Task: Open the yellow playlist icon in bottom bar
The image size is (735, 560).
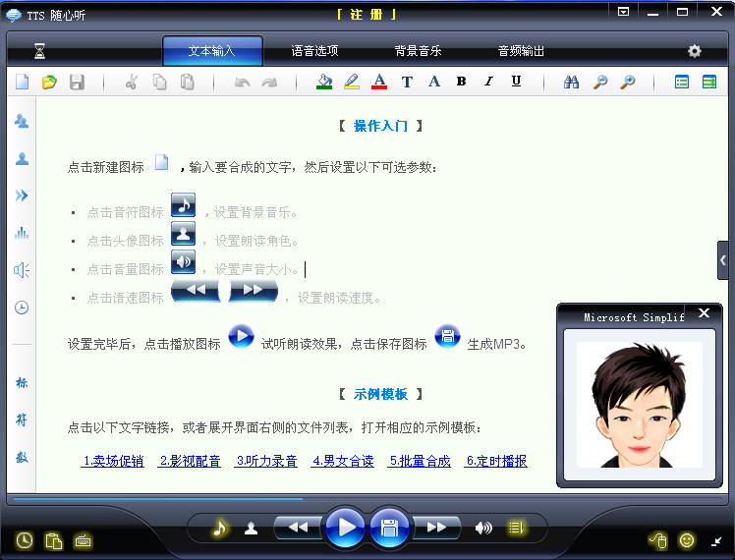Action: (x=516, y=528)
